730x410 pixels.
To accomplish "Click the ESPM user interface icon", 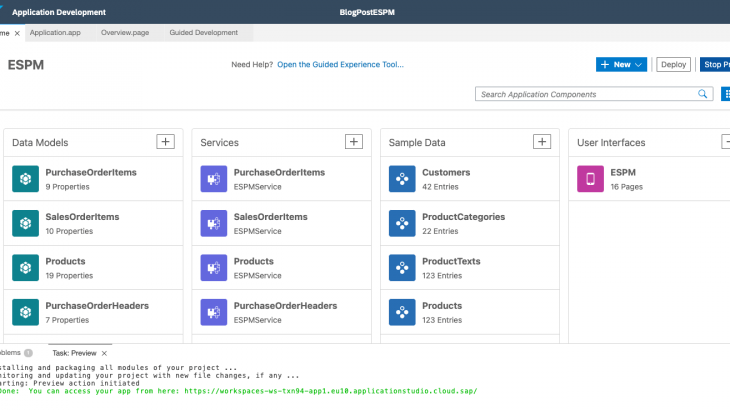I will coord(590,179).
